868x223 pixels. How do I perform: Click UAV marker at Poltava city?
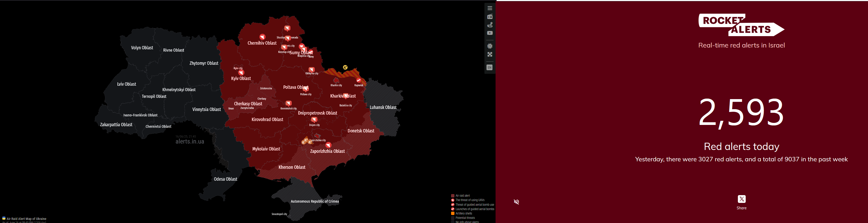(x=306, y=90)
